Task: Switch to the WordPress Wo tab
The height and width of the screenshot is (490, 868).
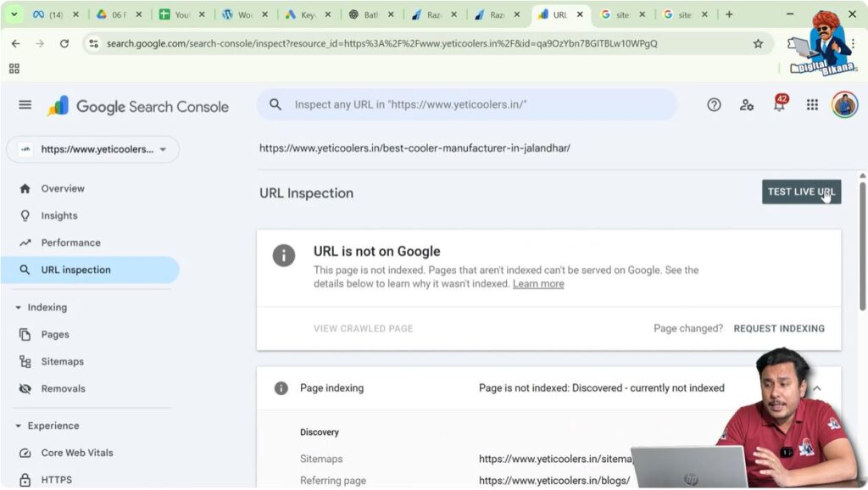Action: [239, 15]
